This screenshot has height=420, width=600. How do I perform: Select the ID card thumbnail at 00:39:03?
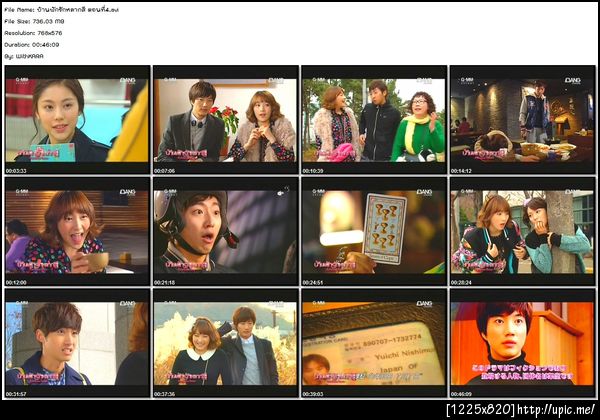tap(374, 343)
